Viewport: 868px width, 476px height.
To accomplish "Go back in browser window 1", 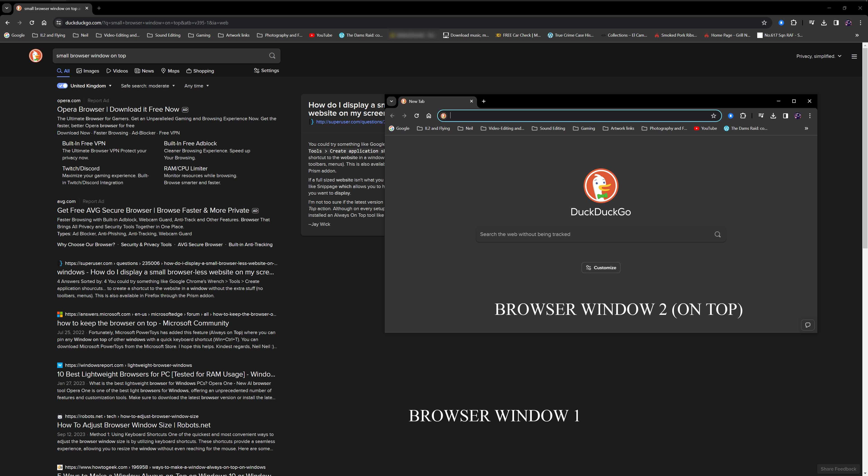I will pyautogui.click(x=7, y=23).
